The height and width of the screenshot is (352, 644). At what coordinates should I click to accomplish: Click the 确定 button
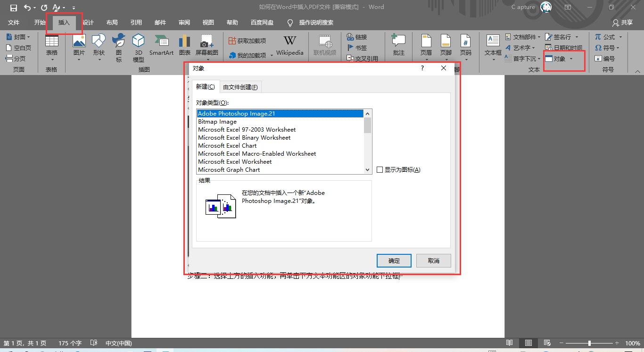tap(394, 260)
